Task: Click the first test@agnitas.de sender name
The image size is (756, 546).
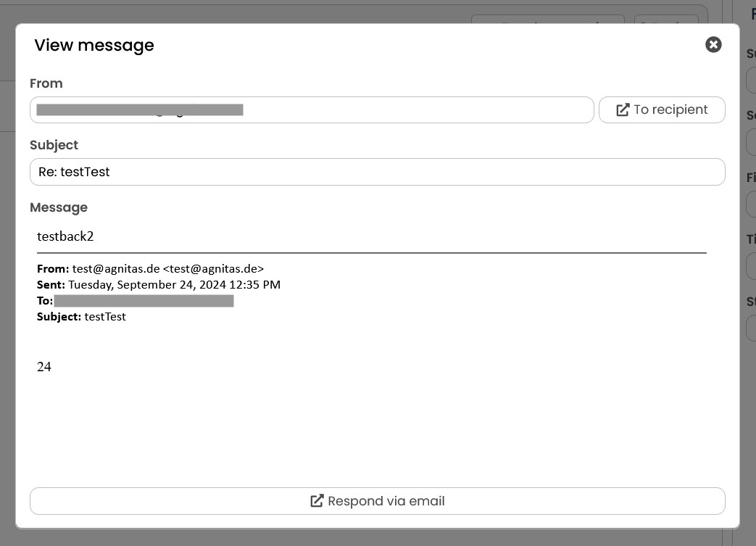Action: (x=116, y=269)
